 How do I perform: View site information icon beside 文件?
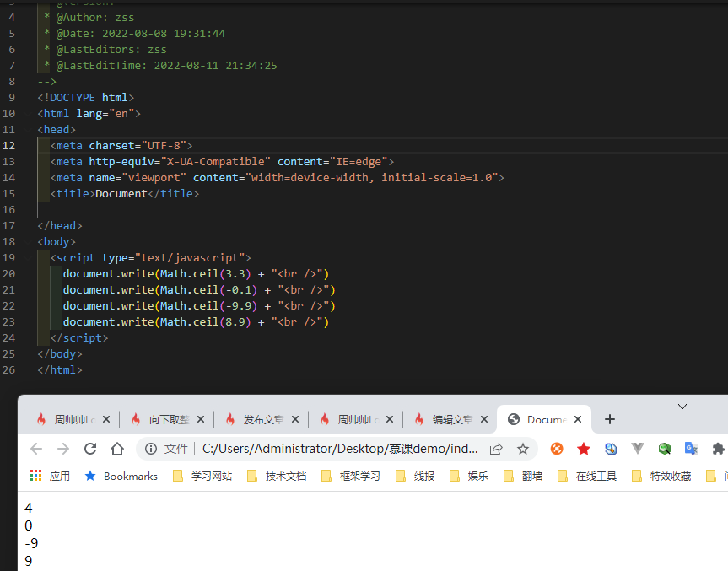(x=151, y=449)
